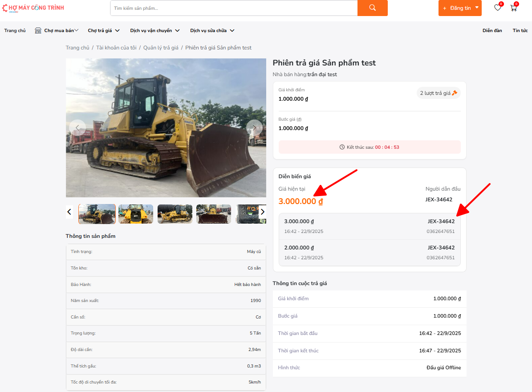This screenshot has width=532, height=392.
Task: Click the Chợ Máy Công Trình logo
Action: pyautogui.click(x=33, y=8)
